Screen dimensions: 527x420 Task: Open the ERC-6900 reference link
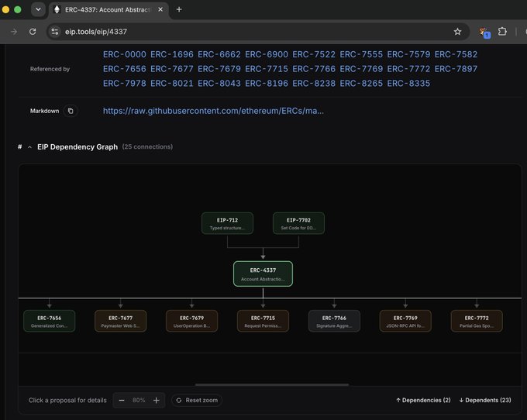[267, 54]
